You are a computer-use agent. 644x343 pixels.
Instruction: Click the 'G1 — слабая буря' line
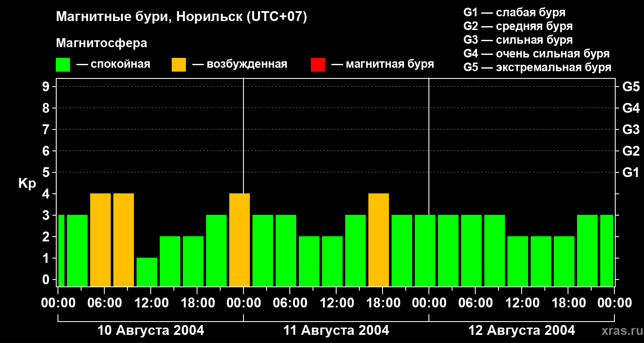click(x=514, y=12)
